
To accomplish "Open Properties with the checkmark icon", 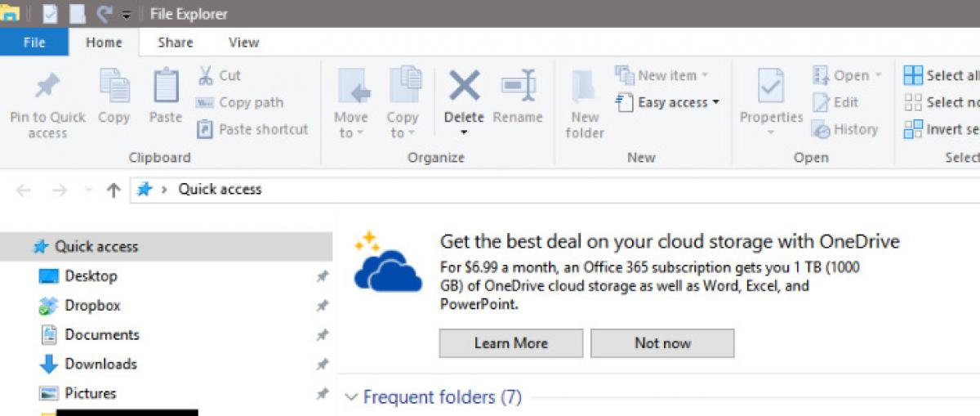I will point(771,86).
